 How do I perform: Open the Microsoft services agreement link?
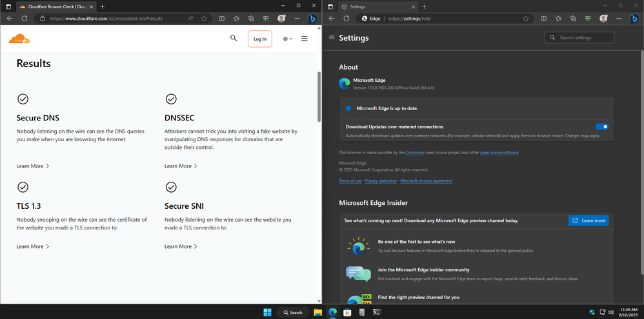[x=427, y=181]
